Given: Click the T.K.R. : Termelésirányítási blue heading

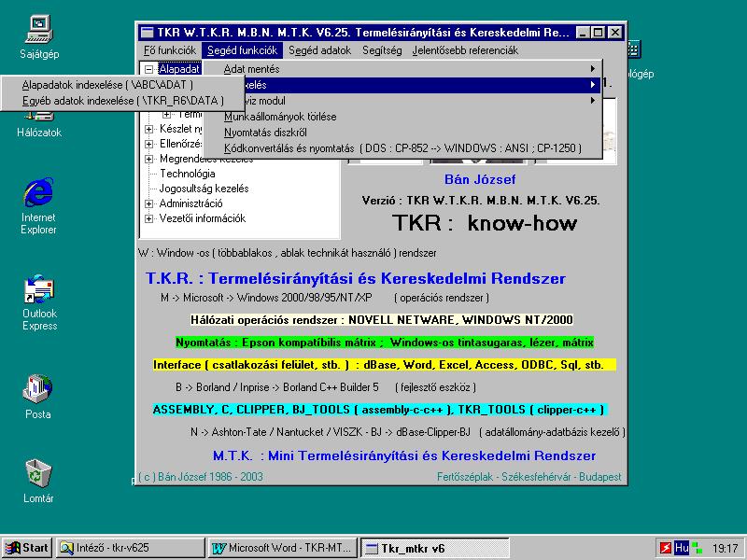Looking at the screenshot, I should point(356,278).
